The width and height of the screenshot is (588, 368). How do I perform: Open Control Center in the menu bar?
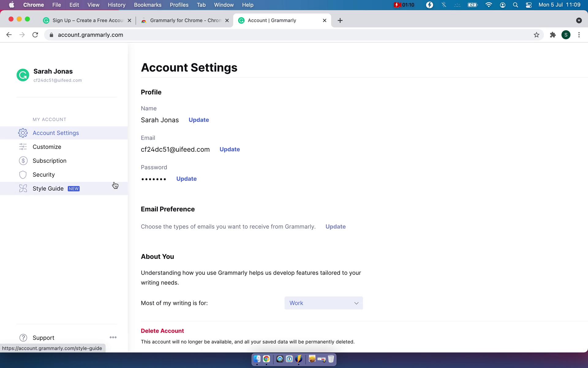click(x=529, y=5)
